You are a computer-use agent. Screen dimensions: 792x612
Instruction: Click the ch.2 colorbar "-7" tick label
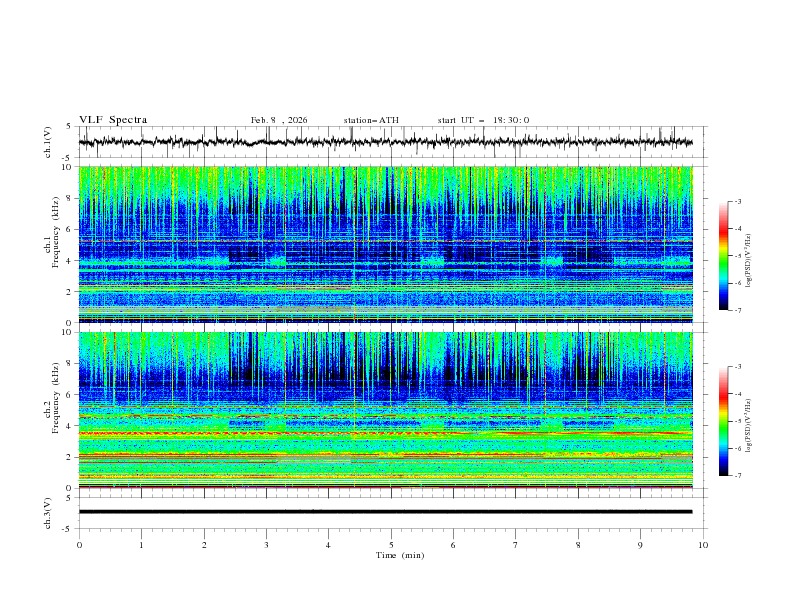pyautogui.click(x=737, y=476)
